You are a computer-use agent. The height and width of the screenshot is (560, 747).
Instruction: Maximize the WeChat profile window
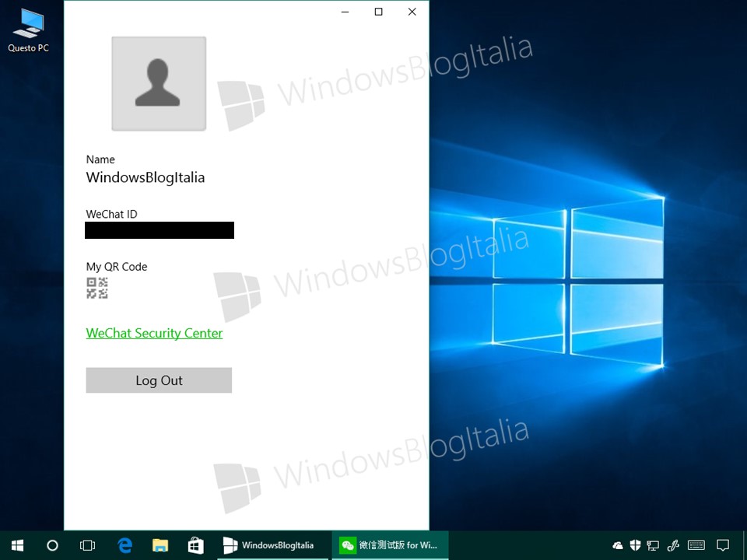click(x=379, y=12)
